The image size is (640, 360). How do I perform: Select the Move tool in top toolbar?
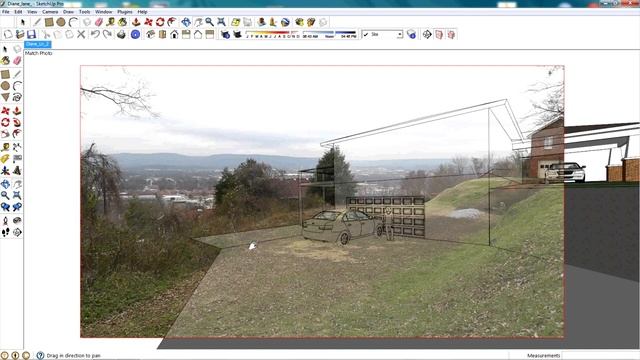click(148, 22)
